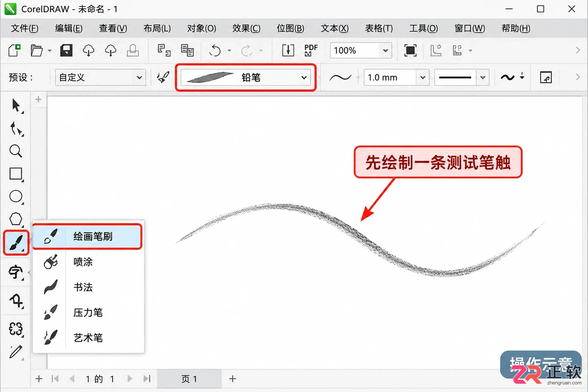Click the Full-screen preview icon
The width and height of the screenshot is (588, 392).
click(x=410, y=50)
